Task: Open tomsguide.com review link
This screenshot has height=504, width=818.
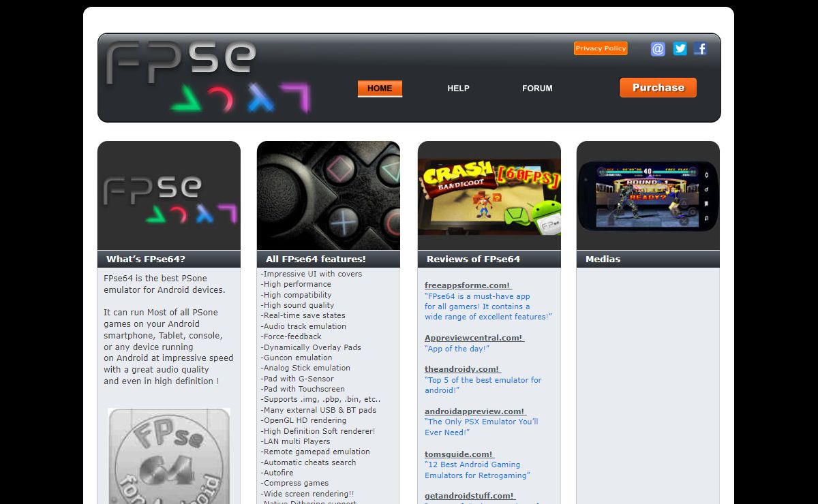Action: tap(459, 454)
